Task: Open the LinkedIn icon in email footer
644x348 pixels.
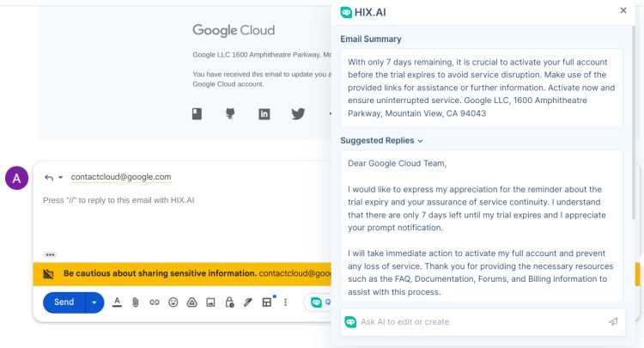Action: [264, 114]
